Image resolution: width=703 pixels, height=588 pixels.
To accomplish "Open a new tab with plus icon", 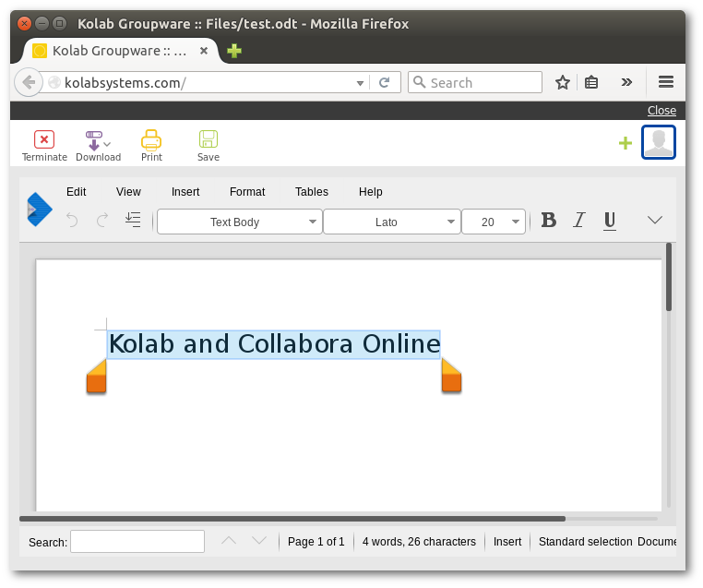I will pos(234,51).
